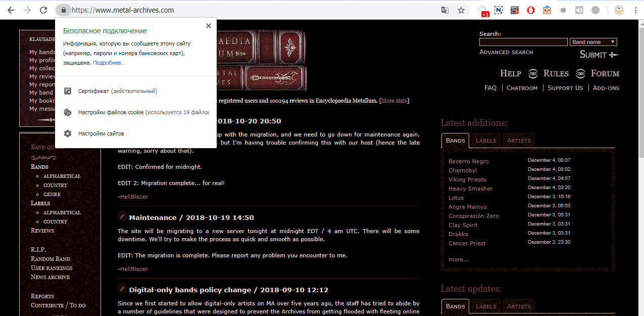Click the gray globe extension icon
This screenshot has width=644, height=316.
tap(595, 10)
